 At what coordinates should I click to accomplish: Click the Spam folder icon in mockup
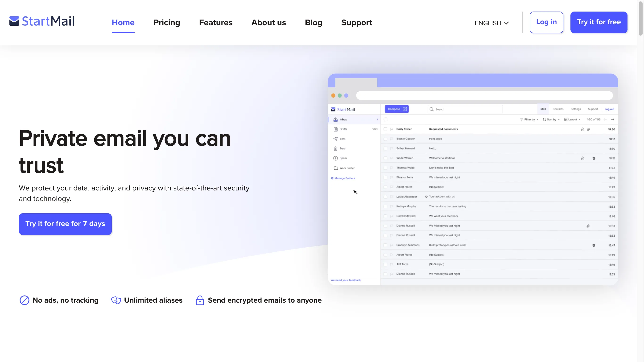(x=335, y=158)
